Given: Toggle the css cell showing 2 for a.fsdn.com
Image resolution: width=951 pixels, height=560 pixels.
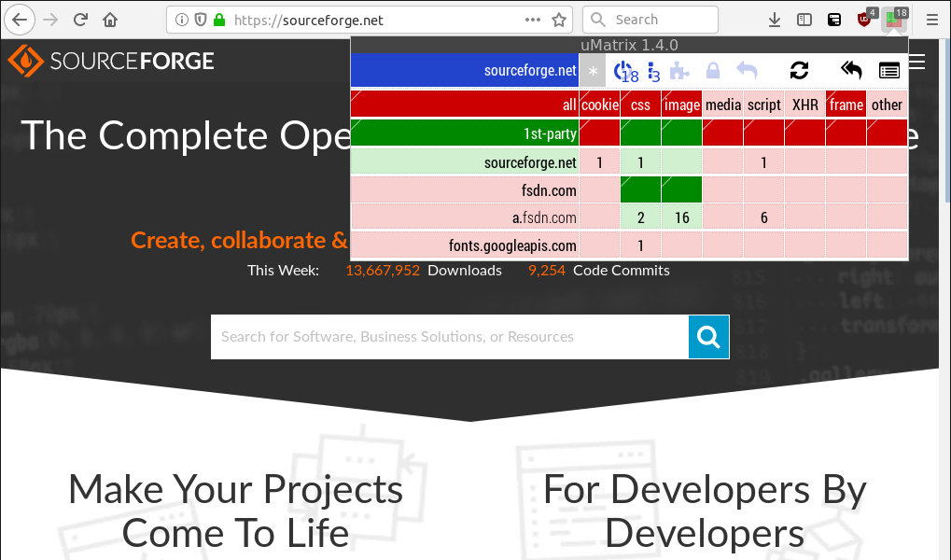Looking at the screenshot, I should 640,217.
